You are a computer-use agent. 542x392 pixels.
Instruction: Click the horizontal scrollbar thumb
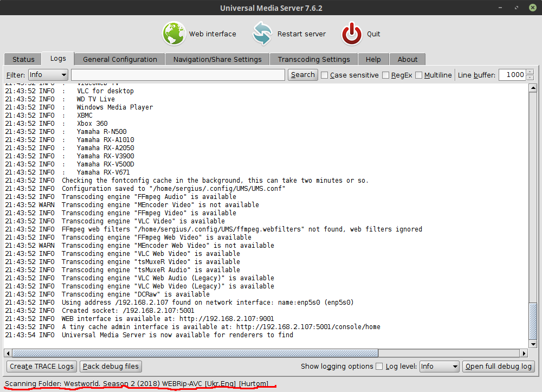(x=195, y=353)
